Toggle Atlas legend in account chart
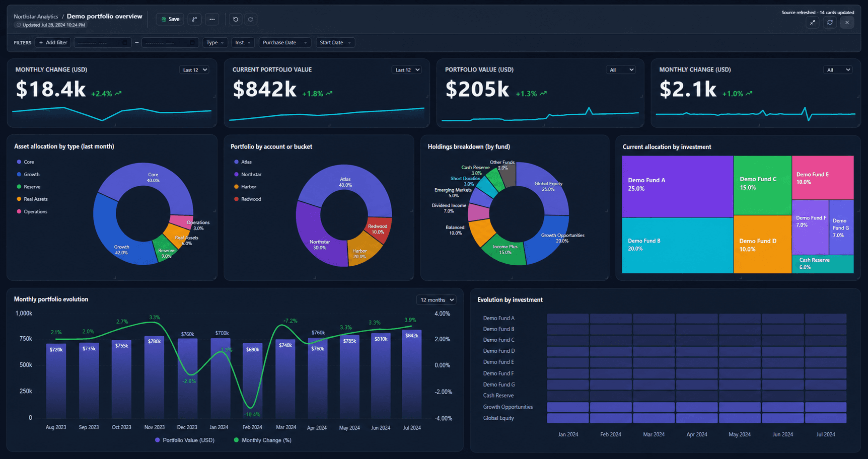Viewport: 868px width, 459px height. (x=243, y=162)
